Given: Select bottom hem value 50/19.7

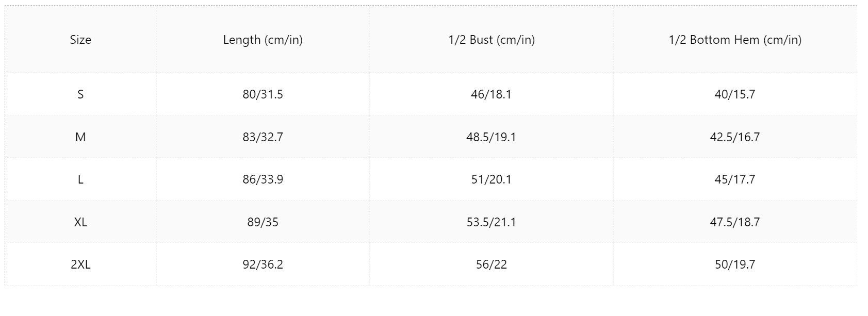Looking at the screenshot, I should [735, 264].
